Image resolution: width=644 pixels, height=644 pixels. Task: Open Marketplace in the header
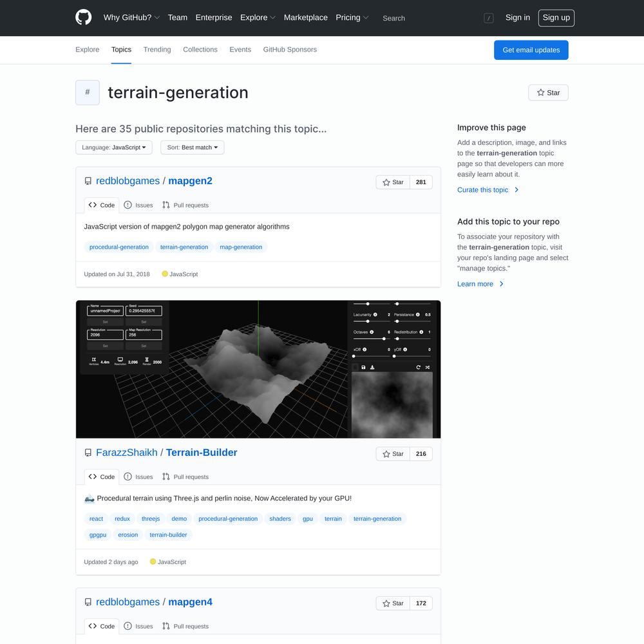coord(305,17)
